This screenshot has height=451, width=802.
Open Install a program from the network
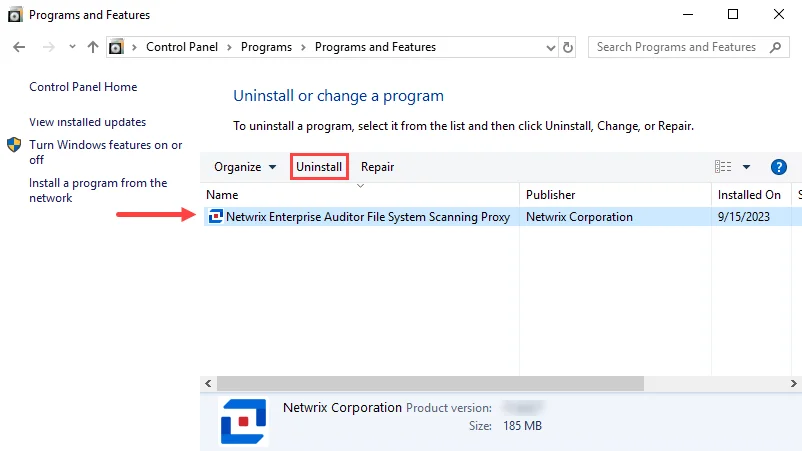point(98,190)
